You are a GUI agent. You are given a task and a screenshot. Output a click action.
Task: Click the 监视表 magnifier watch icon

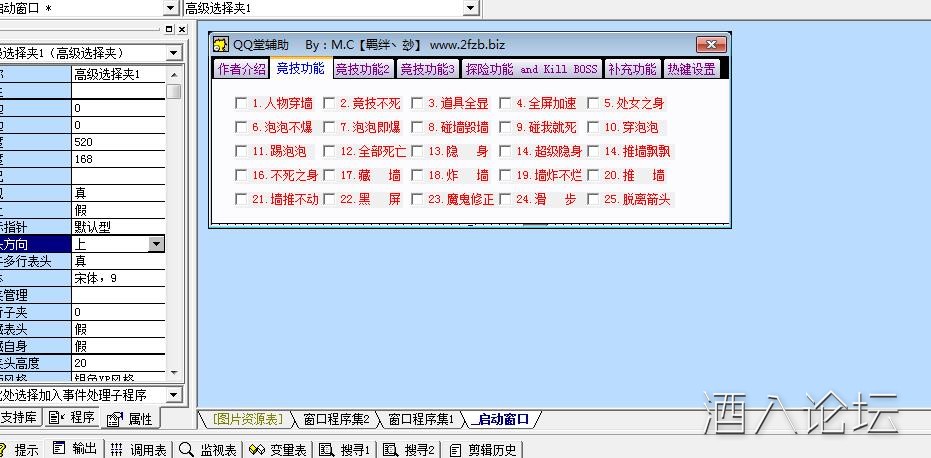pos(187,449)
